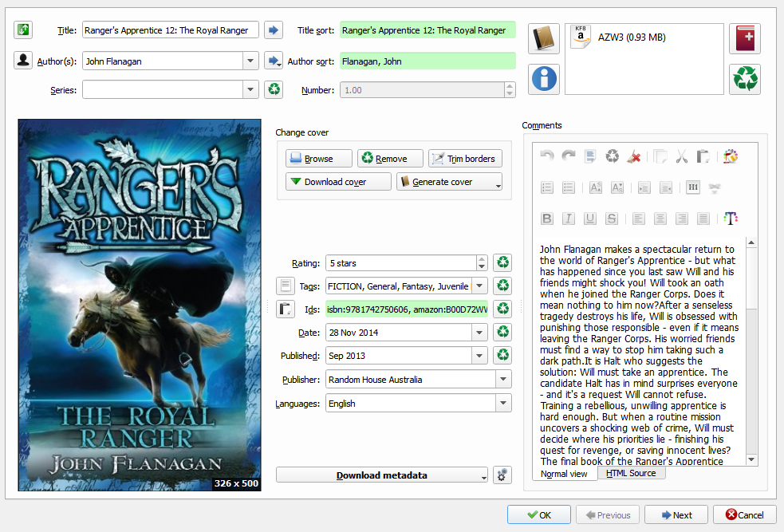The width and height of the screenshot is (784, 532).
Task: Open the Date calendar dropdown
Action: [479, 333]
